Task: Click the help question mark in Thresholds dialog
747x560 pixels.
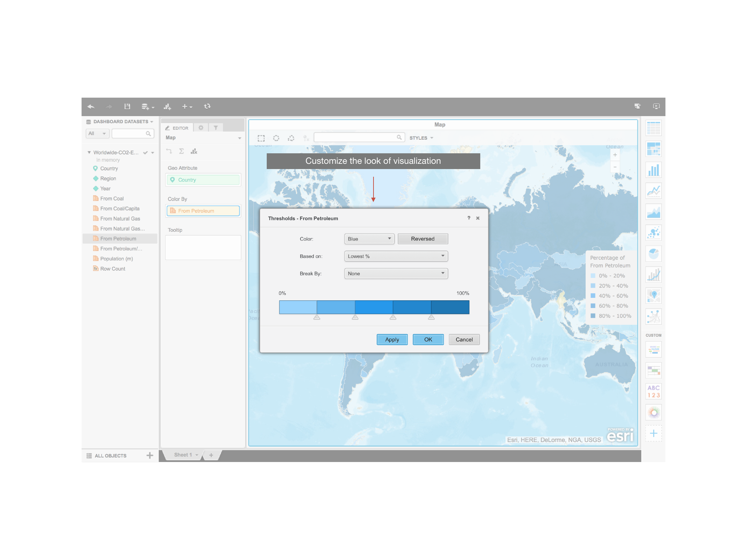Action: pos(469,218)
